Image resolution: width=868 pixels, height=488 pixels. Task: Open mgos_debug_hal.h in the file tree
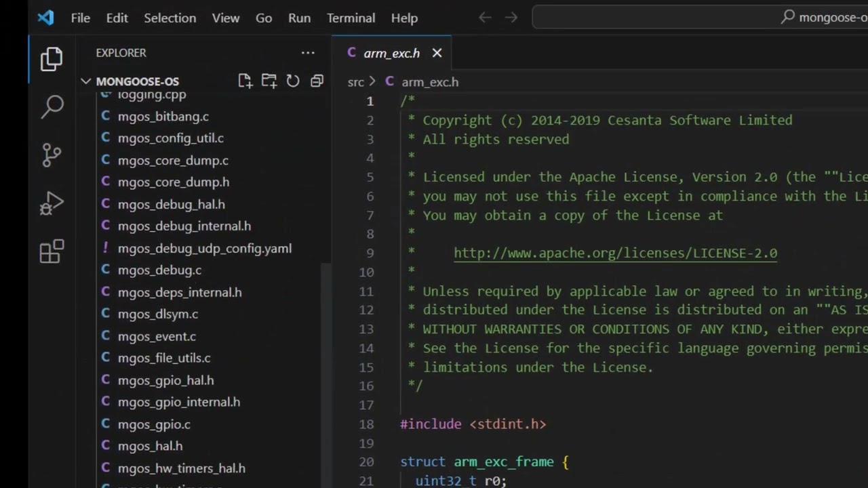[172, 204]
